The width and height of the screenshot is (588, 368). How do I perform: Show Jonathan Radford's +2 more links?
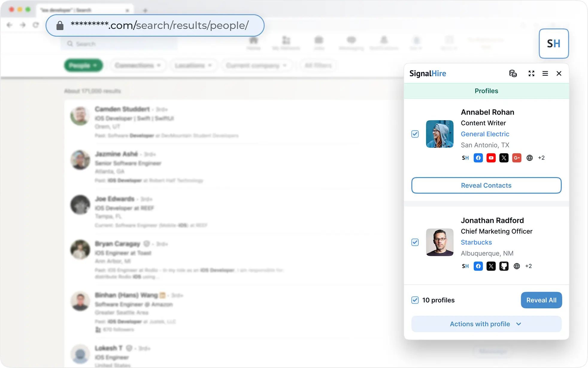[528, 266]
